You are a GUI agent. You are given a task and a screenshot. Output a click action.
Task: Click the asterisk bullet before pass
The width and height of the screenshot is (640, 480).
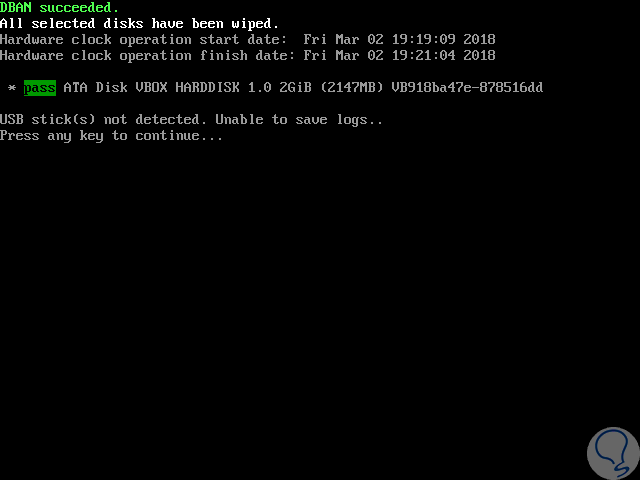[x=12, y=88]
